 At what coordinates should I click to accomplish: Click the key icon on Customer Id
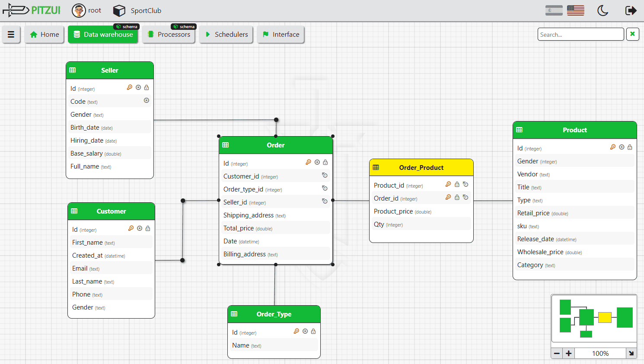pos(131,228)
